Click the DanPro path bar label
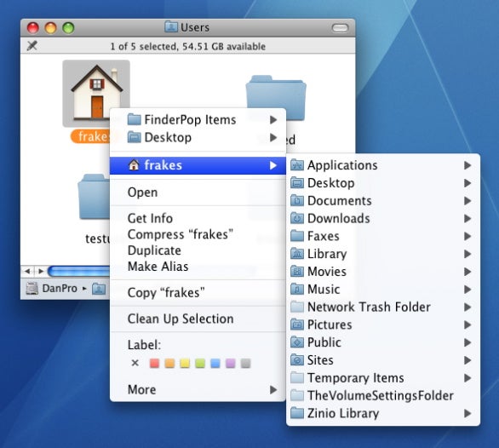The width and height of the screenshot is (499, 448). 60,289
